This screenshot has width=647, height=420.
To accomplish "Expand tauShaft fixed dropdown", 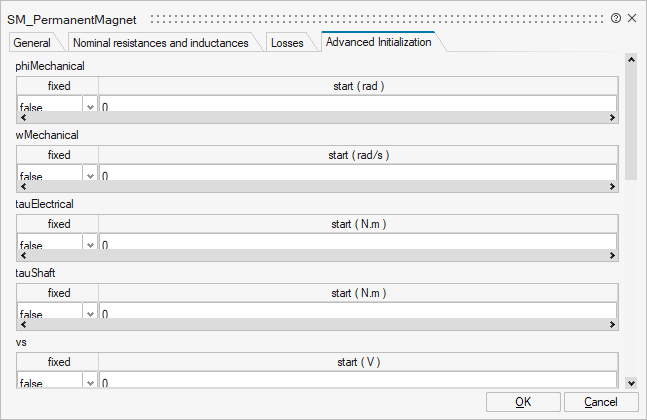I will 90,314.
